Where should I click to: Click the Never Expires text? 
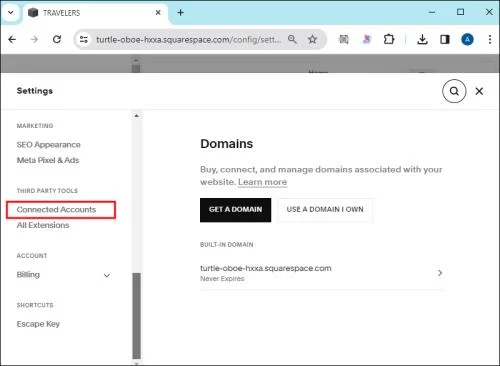[x=222, y=279]
